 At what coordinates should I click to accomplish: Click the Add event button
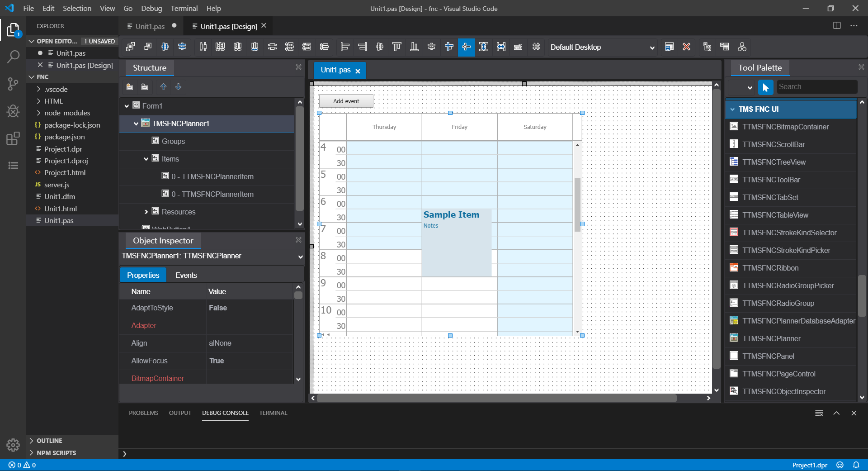[346, 101]
